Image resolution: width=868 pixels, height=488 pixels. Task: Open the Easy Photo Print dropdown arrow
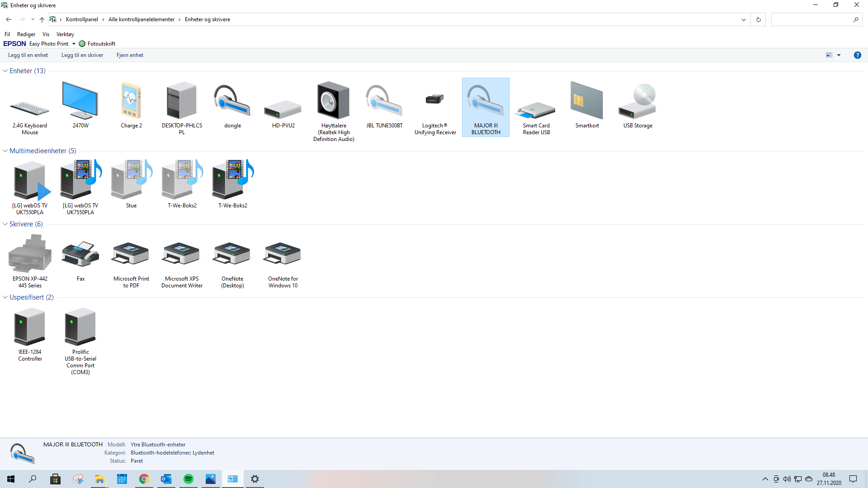tap(74, 44)
